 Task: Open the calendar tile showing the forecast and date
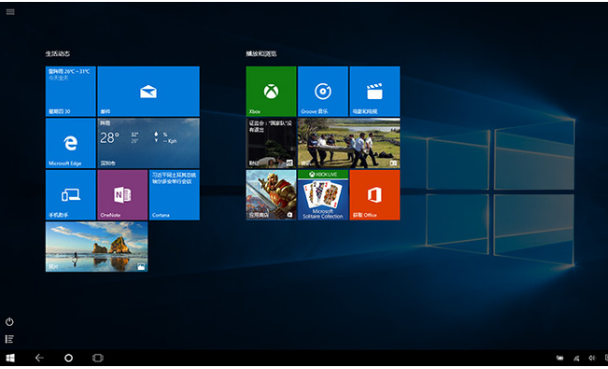tap(71, 91)
